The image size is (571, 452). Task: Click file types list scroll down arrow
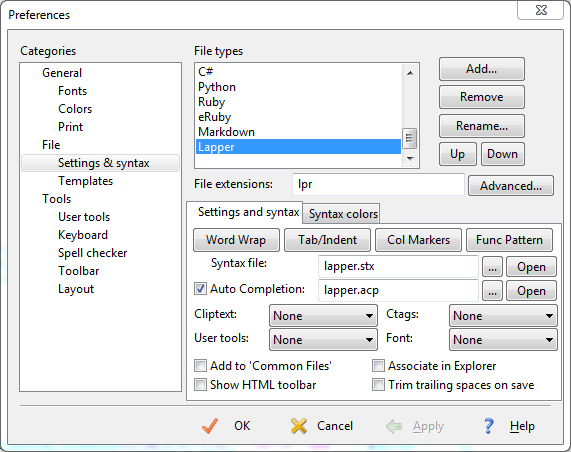coord(410,158)
